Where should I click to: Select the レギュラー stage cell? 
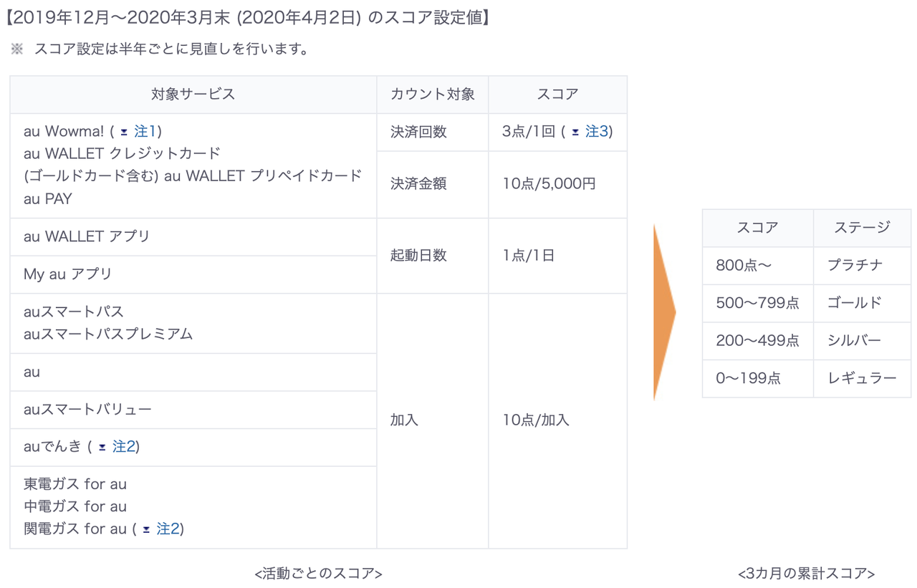point(863,378)
